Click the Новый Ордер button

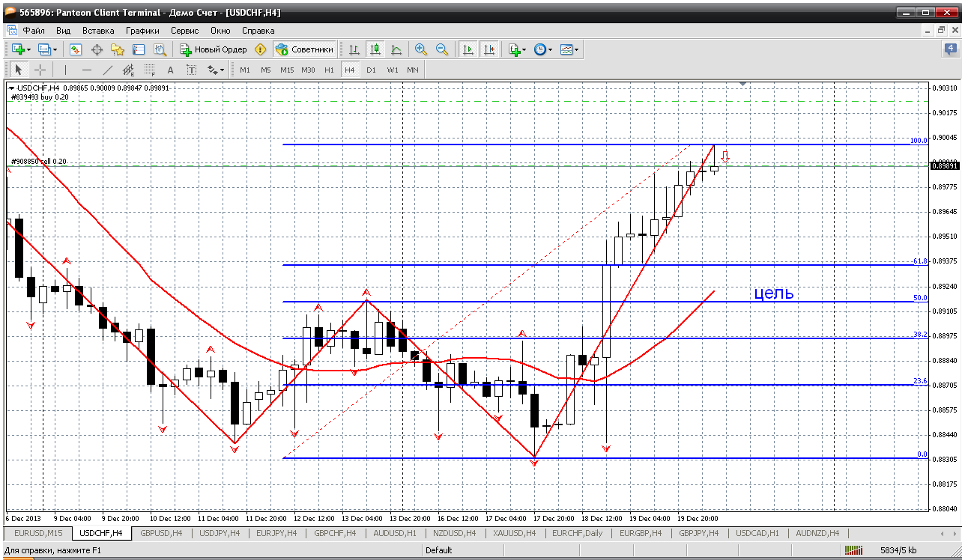click(214, 49)
